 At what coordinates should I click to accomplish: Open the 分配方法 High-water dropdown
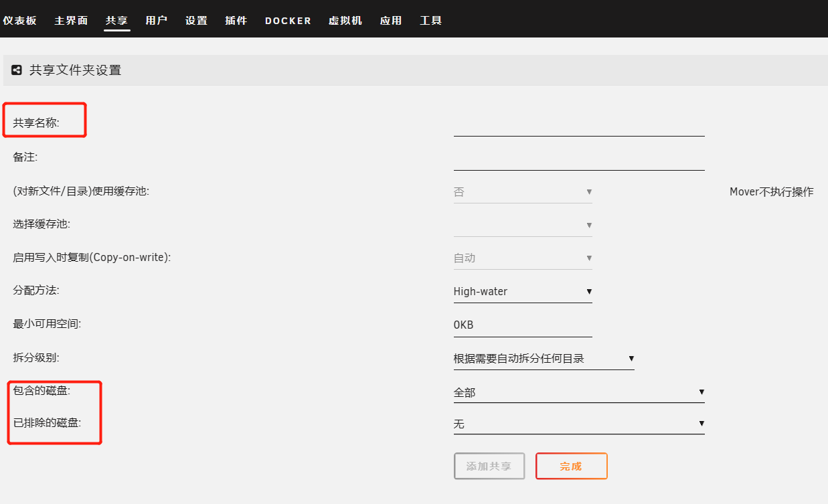tap(522, 292)
